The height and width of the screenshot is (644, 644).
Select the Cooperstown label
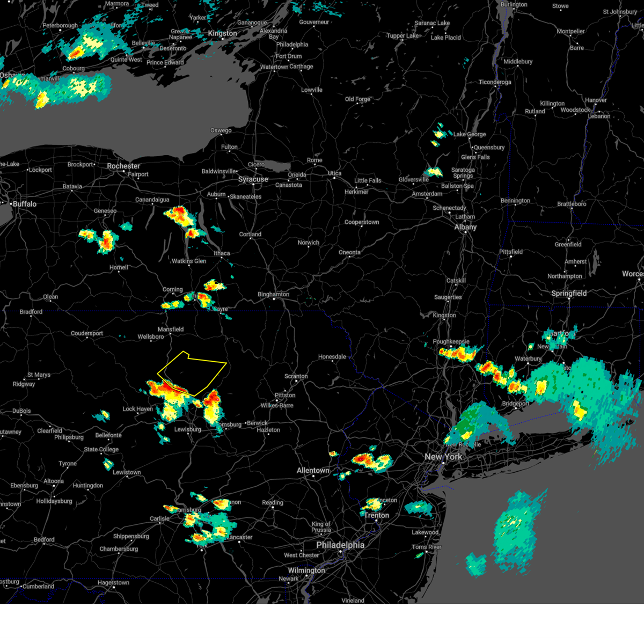click(362, 222)
